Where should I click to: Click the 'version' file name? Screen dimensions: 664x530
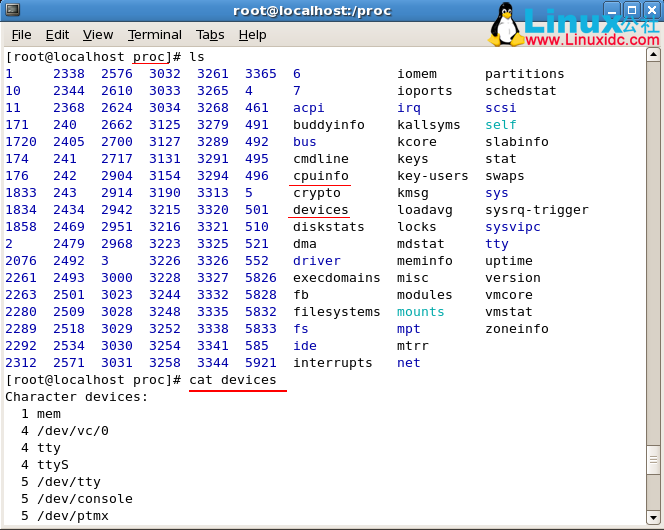pos(513,278)
